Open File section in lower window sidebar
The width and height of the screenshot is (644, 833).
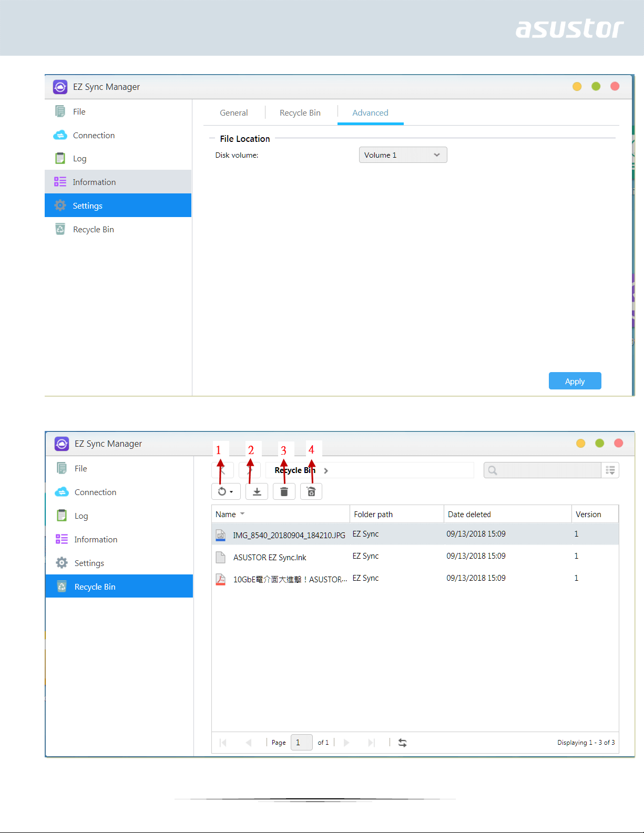click(119, 468)
